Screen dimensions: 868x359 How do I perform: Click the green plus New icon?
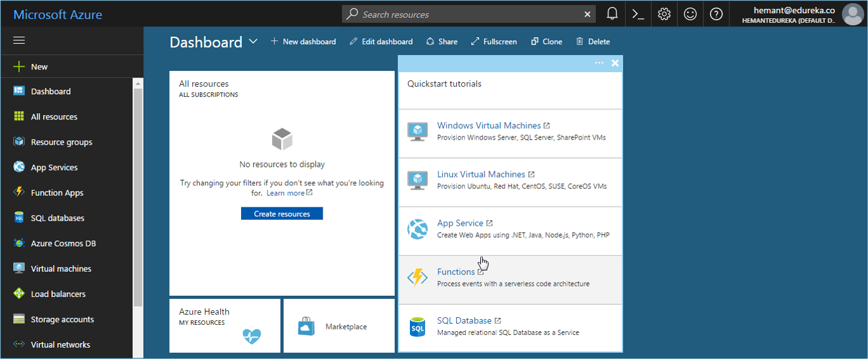click(x=19, y=66)
